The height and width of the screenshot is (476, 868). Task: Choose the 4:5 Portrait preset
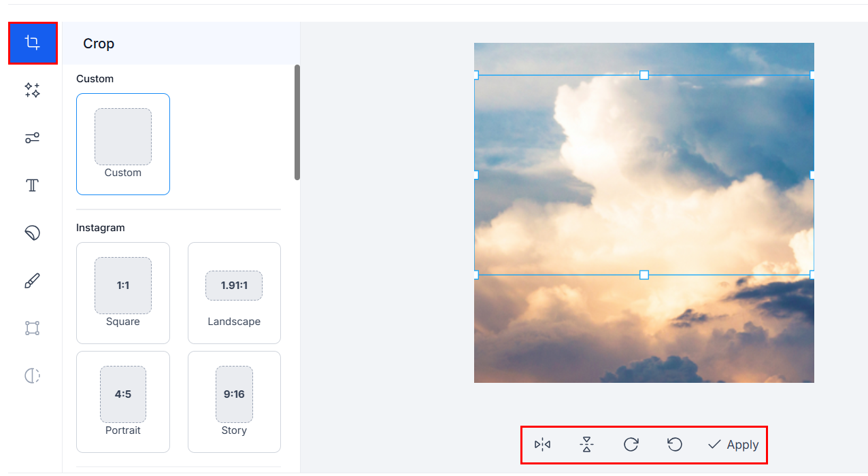[123, 402]
